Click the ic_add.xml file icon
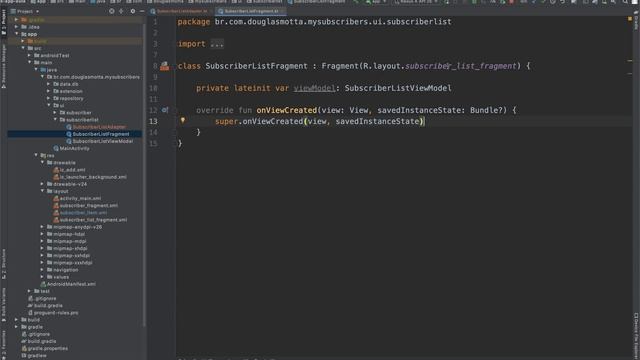 (x=56, y=170)
